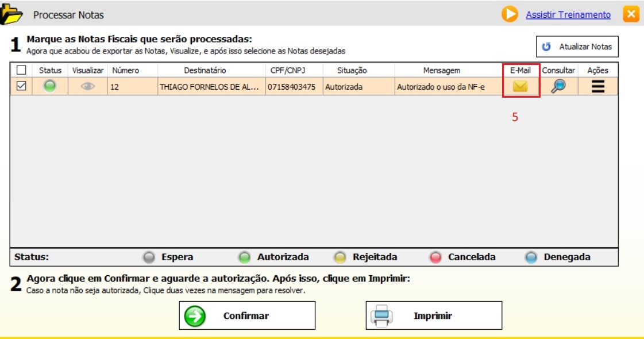Image resolution: width=644 pixels, height=339 pixels.
Task: Click the yellow Rejeitada status legend dot
Action: [x=340, y=257]
